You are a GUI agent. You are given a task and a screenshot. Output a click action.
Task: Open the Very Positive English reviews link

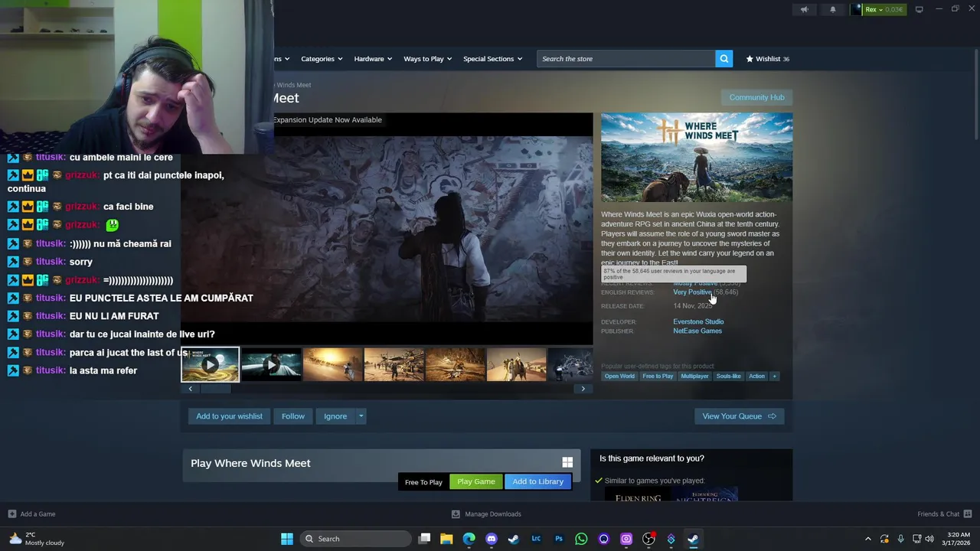coord(692,292)
